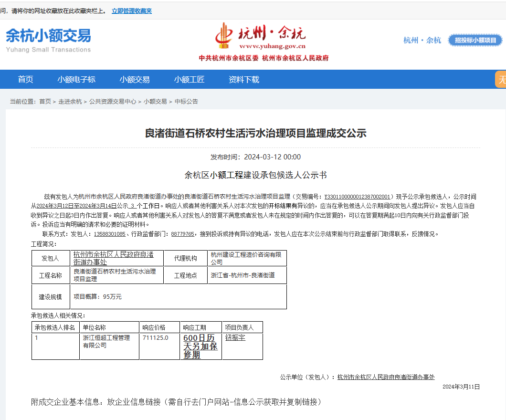Click the supervision department number 88779765
Image resolution: width=506 pixels, height=420 pixels.
tap(182, 234)
